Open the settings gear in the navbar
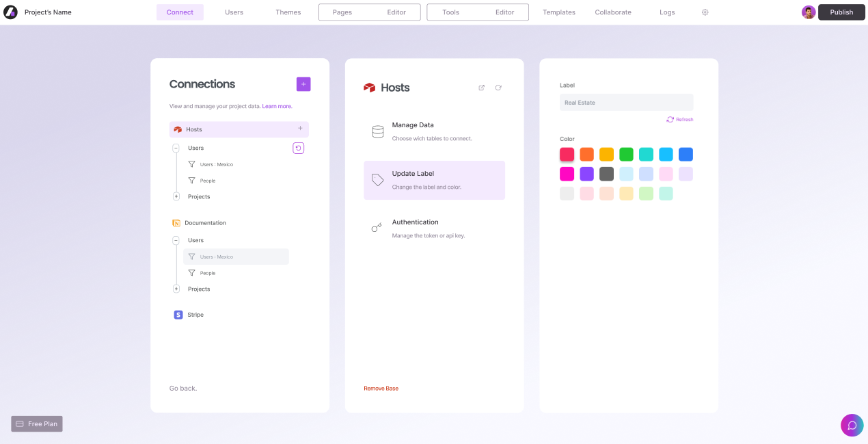 pyautogui.click(x=705, y=12)
